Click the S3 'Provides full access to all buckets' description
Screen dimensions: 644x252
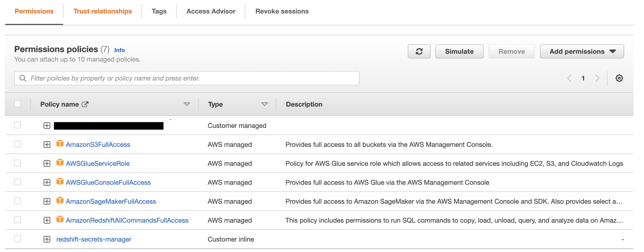click(x=389, y=145)
